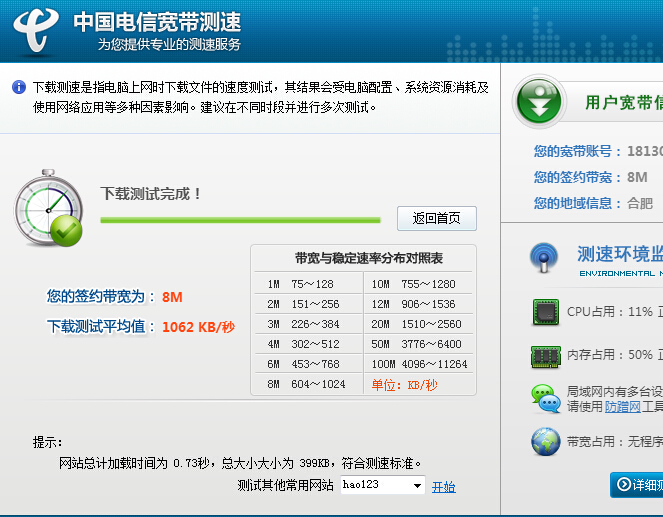Image resolution: width=663 pixels, height=517 pixels.
Task: Click the 您的签约带宽 label in sidebar
Action: (x=577, y=177)
